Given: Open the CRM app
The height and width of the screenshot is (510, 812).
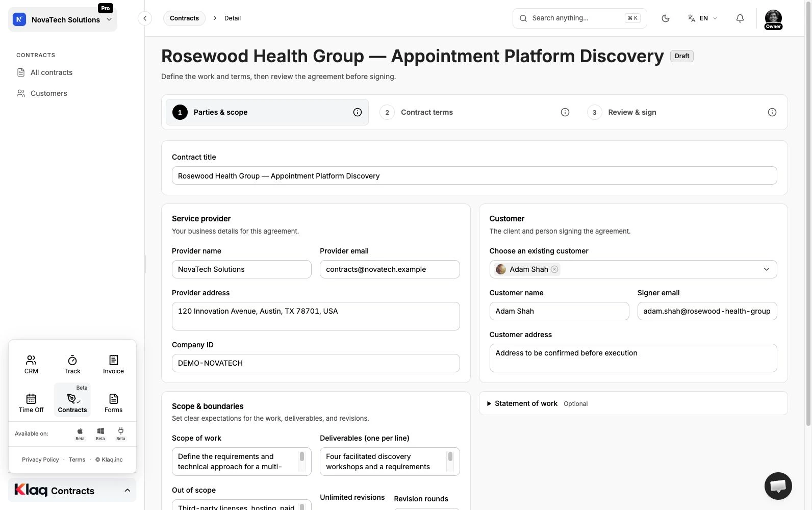Looking at the screenshot, I should click(x=31, y=364).
